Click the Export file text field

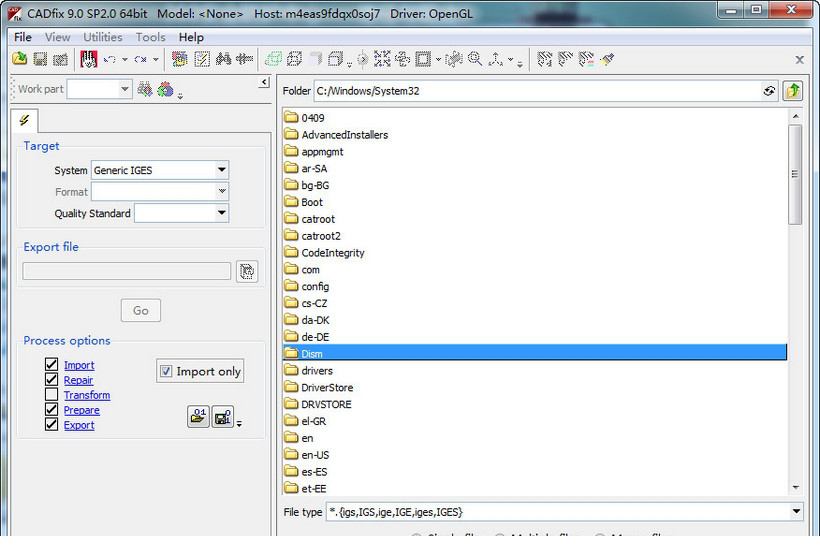(x=127, y=271)
